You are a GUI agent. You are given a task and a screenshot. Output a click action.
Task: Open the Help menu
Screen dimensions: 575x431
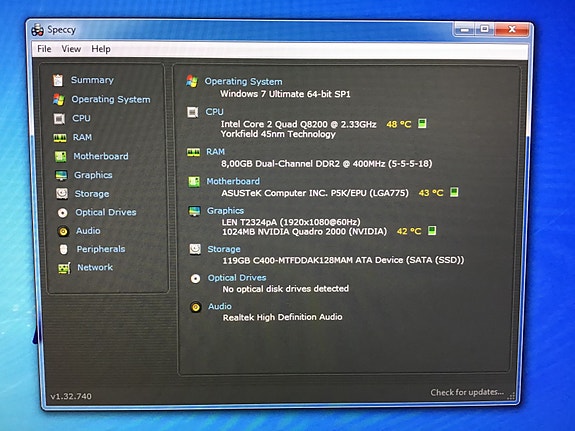pyautogui.click(x=101, y=49)
